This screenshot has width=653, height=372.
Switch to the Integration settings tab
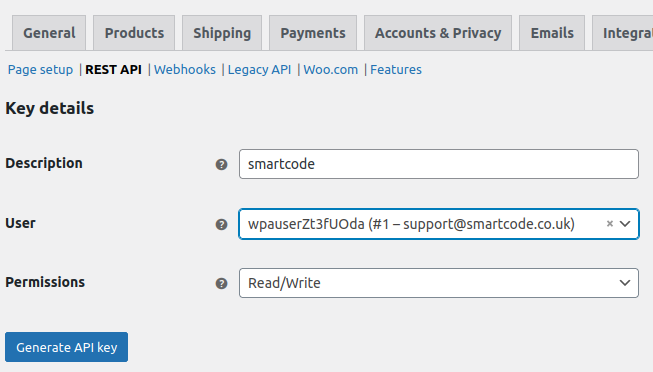(x=623, y=33)
